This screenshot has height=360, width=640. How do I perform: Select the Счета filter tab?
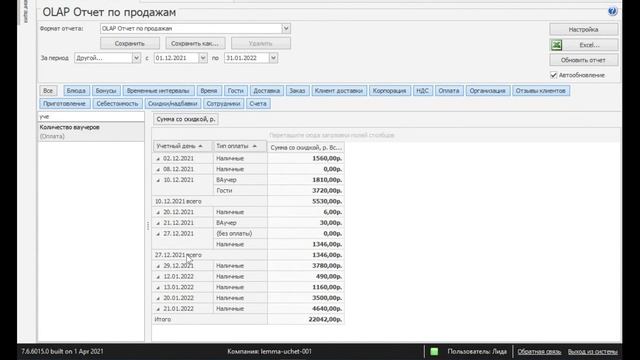pyautogui.click(x=258, y=104)
